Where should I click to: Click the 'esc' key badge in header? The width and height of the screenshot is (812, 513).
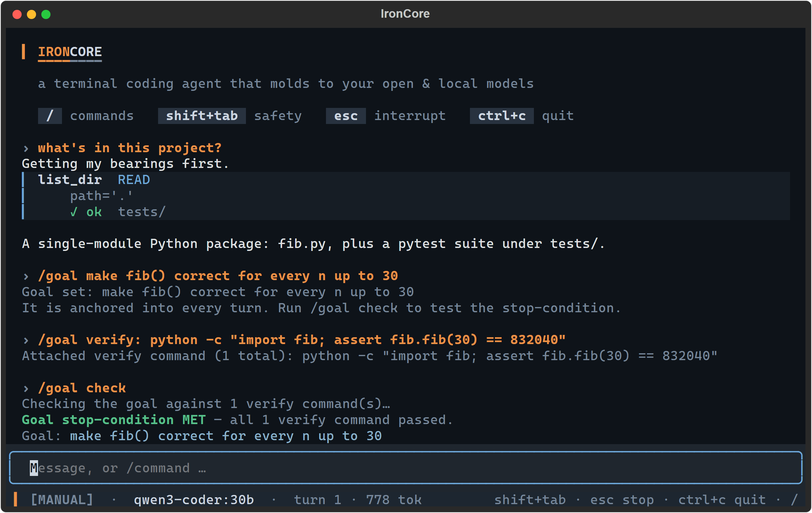point(346,116)
